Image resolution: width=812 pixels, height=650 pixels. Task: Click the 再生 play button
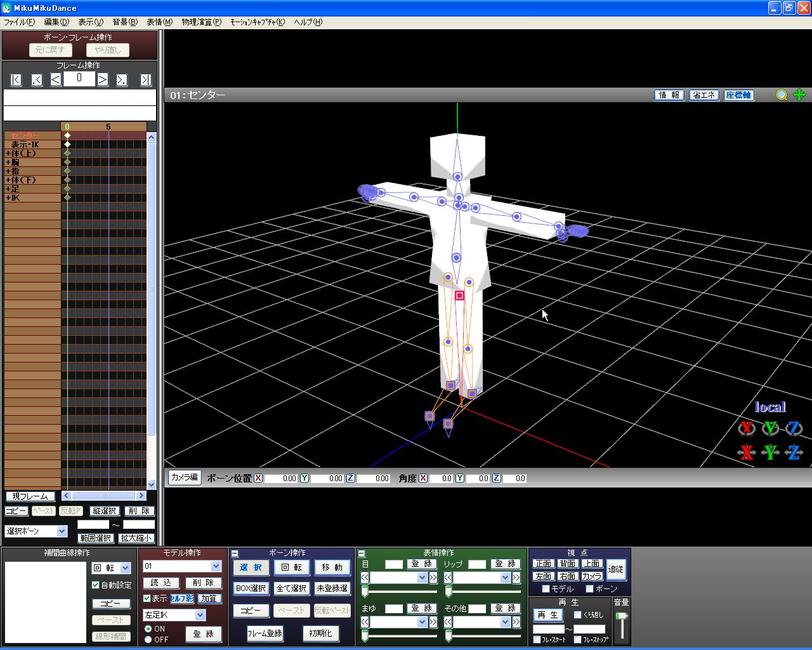[x=547, y=615]
